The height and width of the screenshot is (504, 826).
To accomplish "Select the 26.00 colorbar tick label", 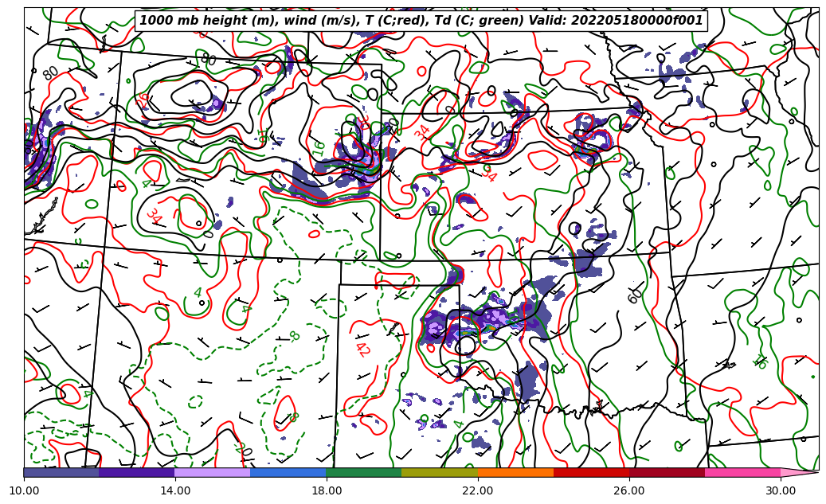I will 629,491.
